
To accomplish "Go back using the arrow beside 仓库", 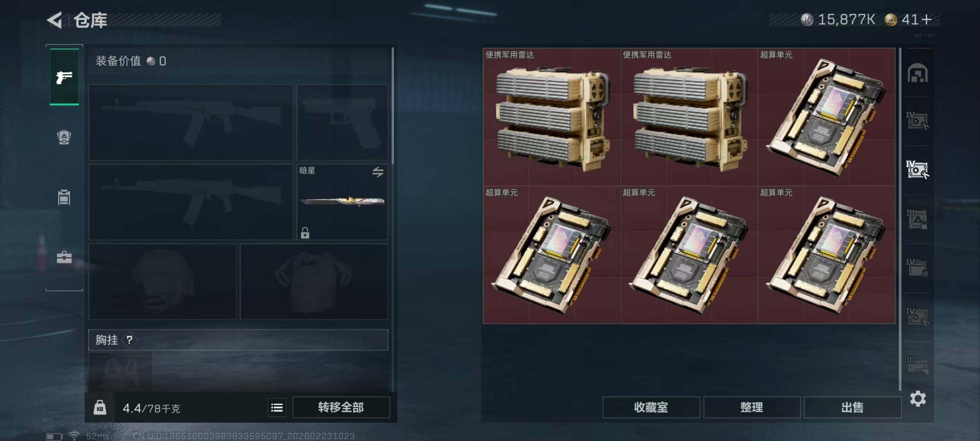I will point(54,20).
